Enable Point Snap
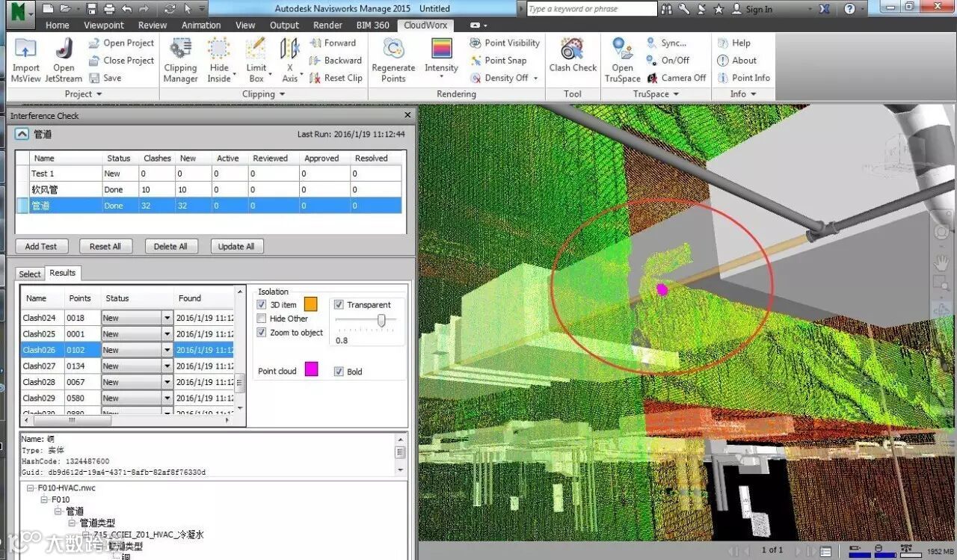957x560 pixels. tap(498, 61)
